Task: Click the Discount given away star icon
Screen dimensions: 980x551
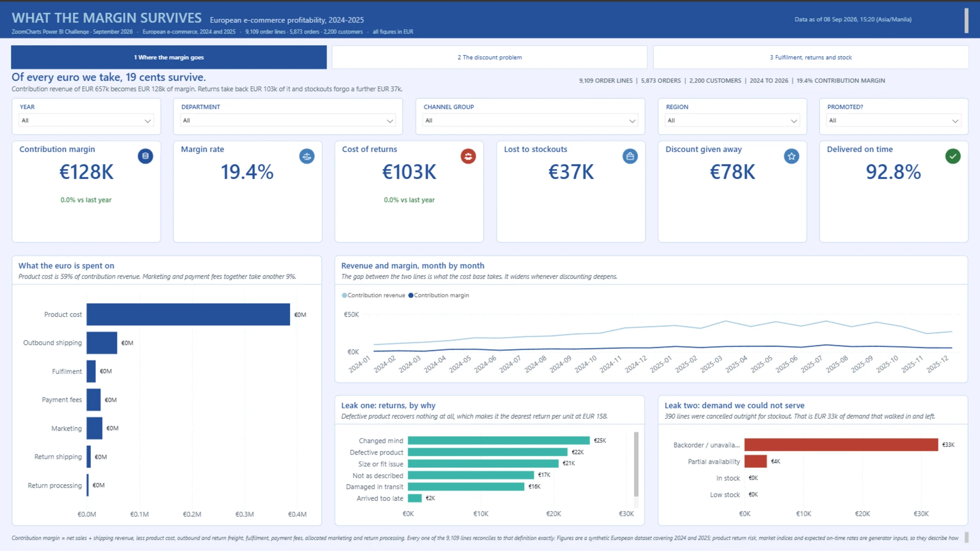Action: tap(791, 156)
